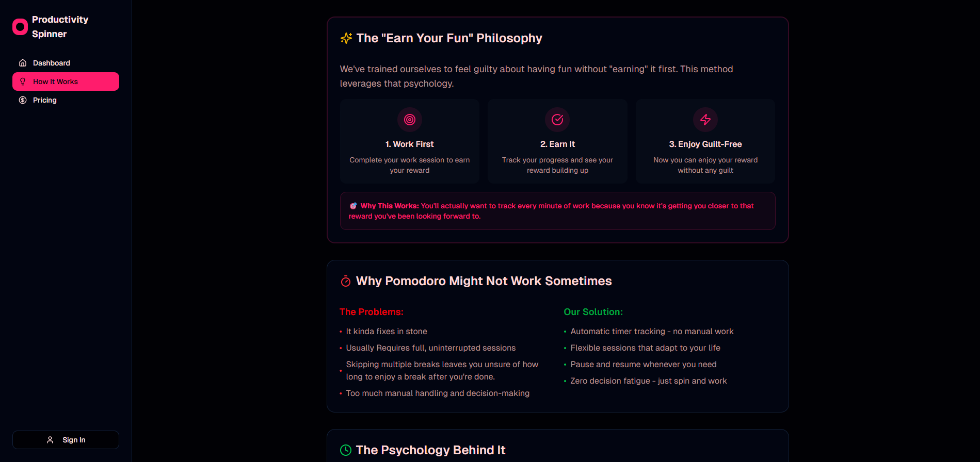Click the Productivity Spinner title link
This screenshot has height=462, width=980.
(60, 27)
